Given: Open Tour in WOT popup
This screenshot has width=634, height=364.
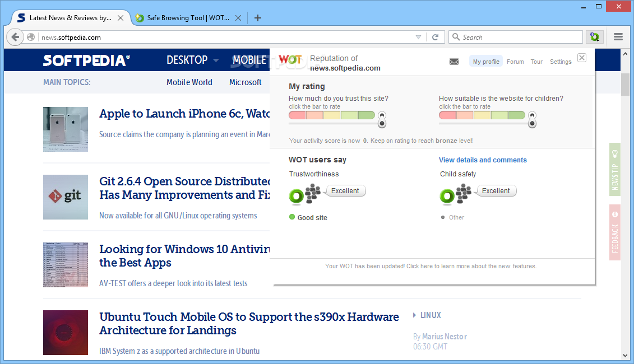Looking at the screenshot, I should 536,62.
